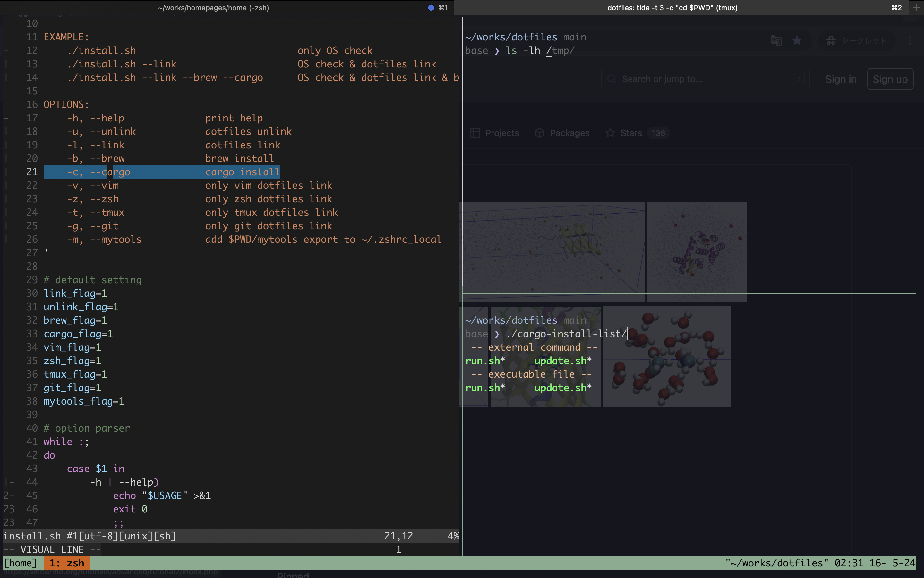Click the line '-v, --vim'
The image size is (924, 578).
coord(200,185)
